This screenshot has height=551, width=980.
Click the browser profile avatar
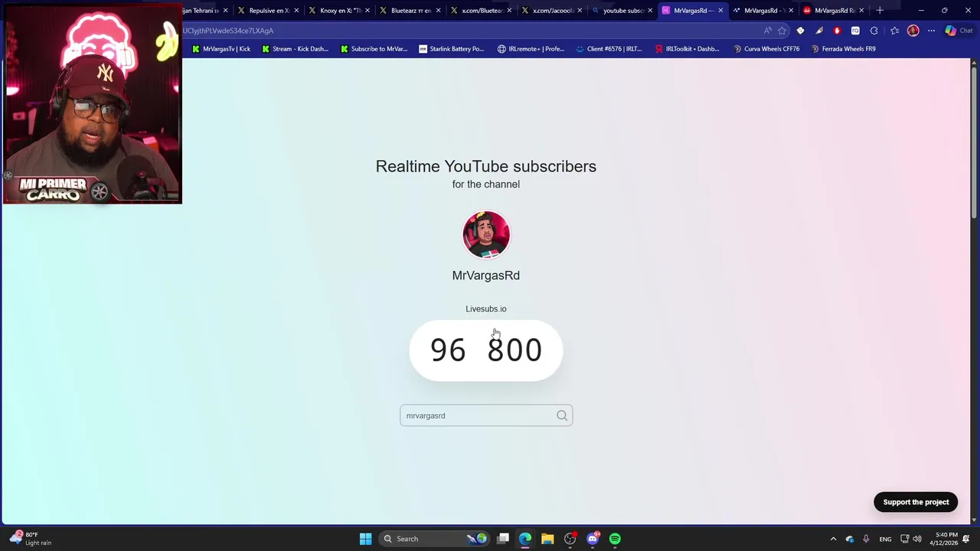pos(913,31)
